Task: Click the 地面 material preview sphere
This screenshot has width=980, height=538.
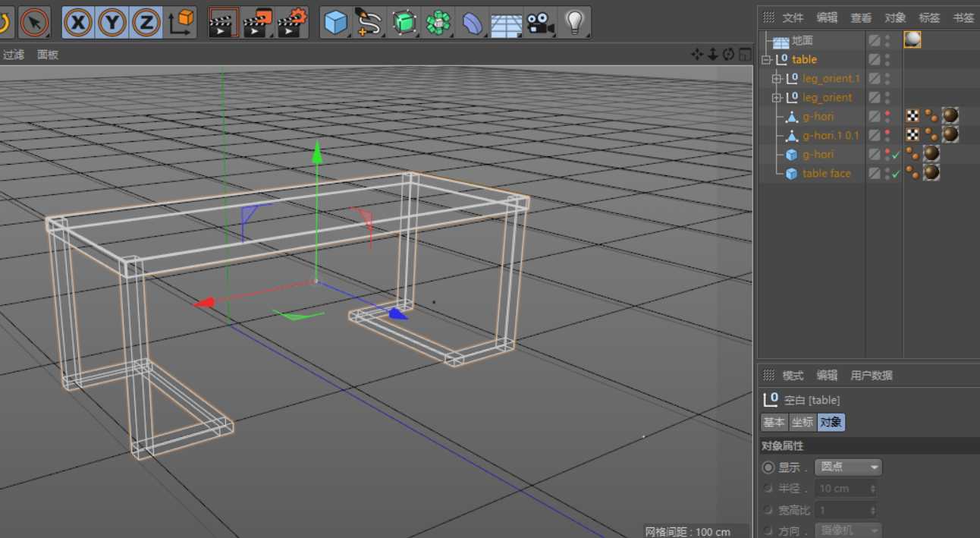Action: tap(912, 39)
